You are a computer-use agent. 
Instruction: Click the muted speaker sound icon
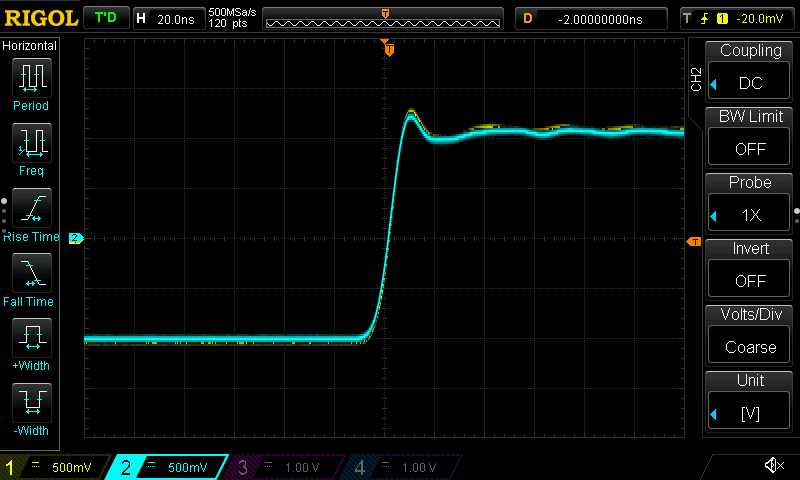(774, 465)
